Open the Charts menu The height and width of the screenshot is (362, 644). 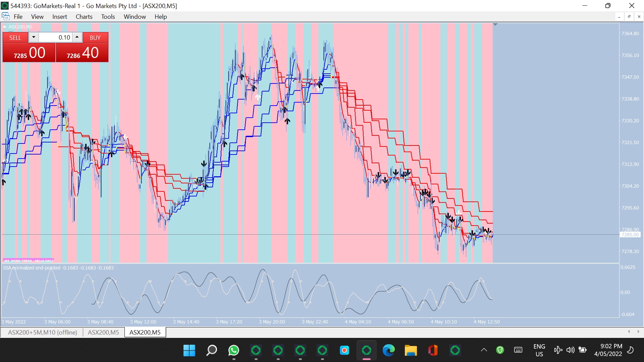pyautogui.click(x=84, y=17)
